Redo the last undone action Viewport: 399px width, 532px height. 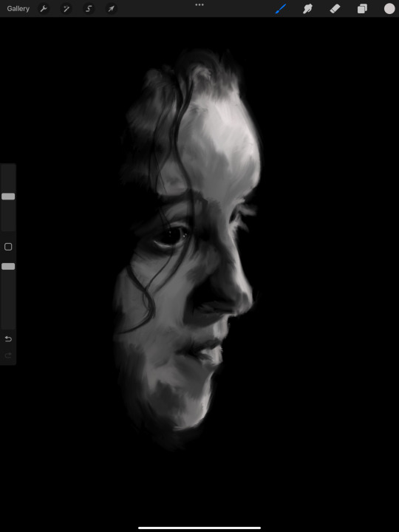click(8, 355)
